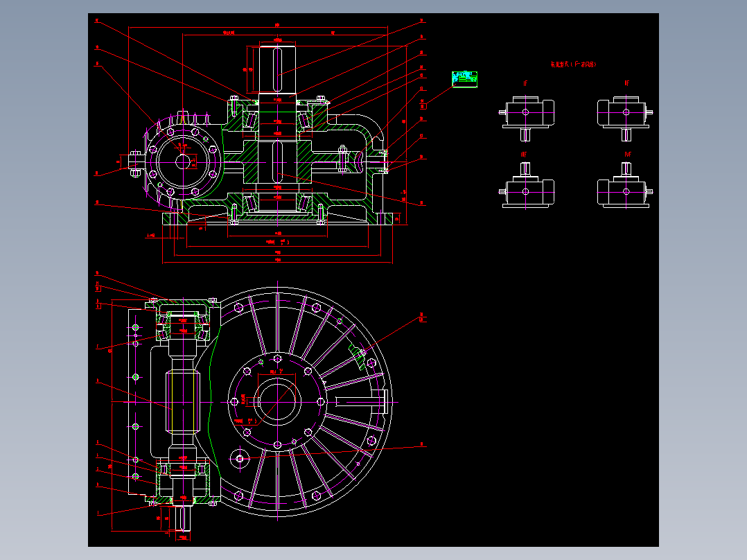Click the keyed output shaft in the section view
Screen dimensions: 747x560
(277, 69)
